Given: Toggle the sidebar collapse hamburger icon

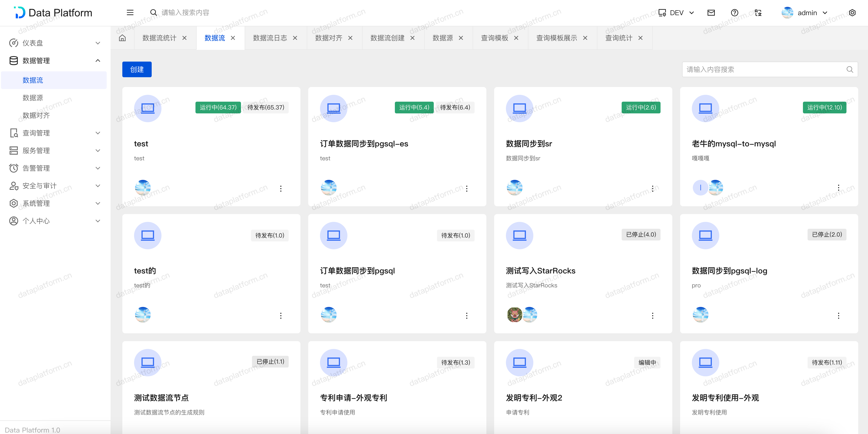Looking at the screenshot, I should click(130, 13).
